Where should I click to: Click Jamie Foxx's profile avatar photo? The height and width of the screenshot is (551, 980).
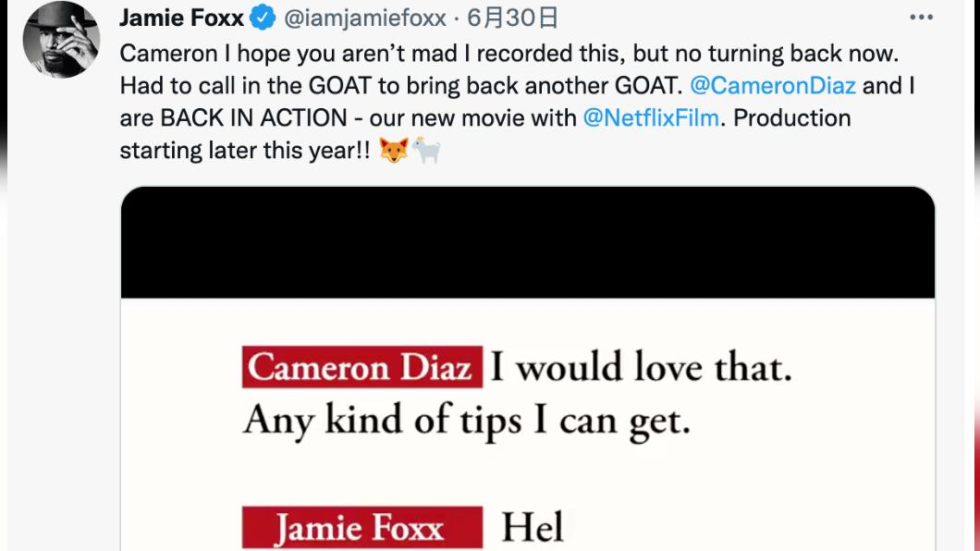[61, 40]
